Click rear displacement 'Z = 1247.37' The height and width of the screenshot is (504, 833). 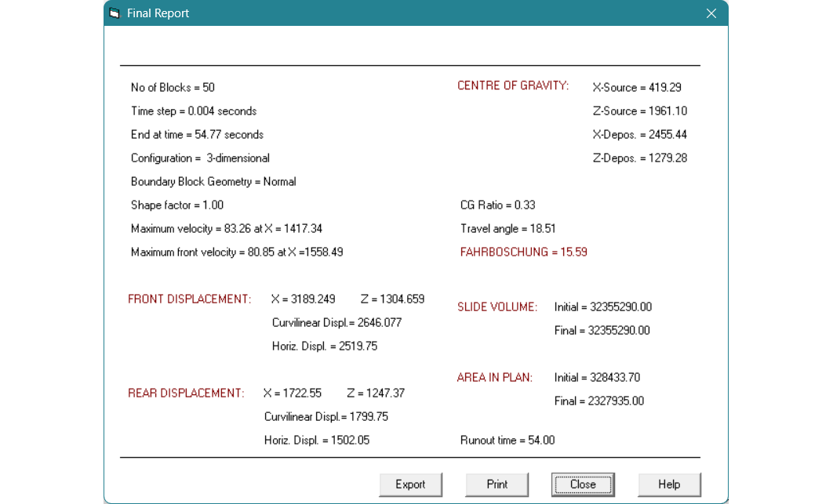(376, 393)
